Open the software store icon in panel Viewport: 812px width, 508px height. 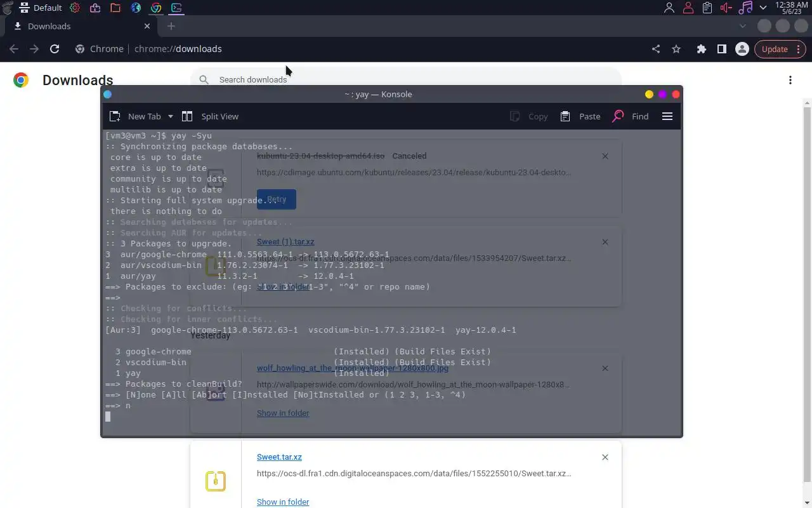[x=95, y=8]
